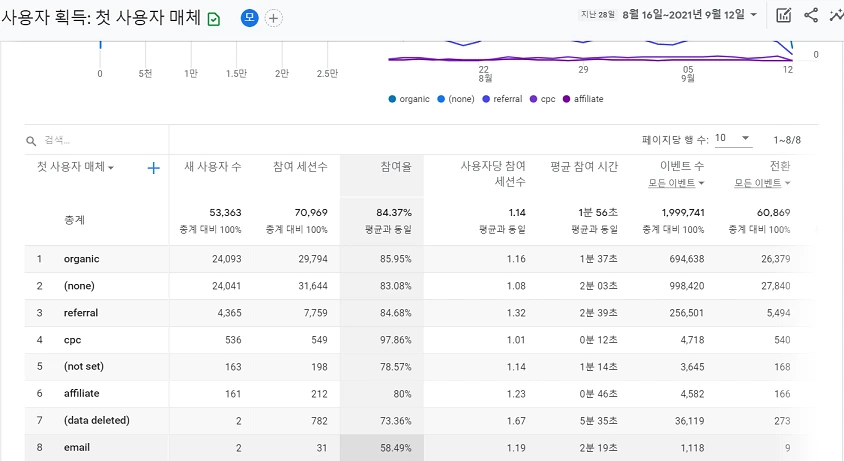Open the 첫 사용자 매체 dimension dropdown

click(75, 167)
